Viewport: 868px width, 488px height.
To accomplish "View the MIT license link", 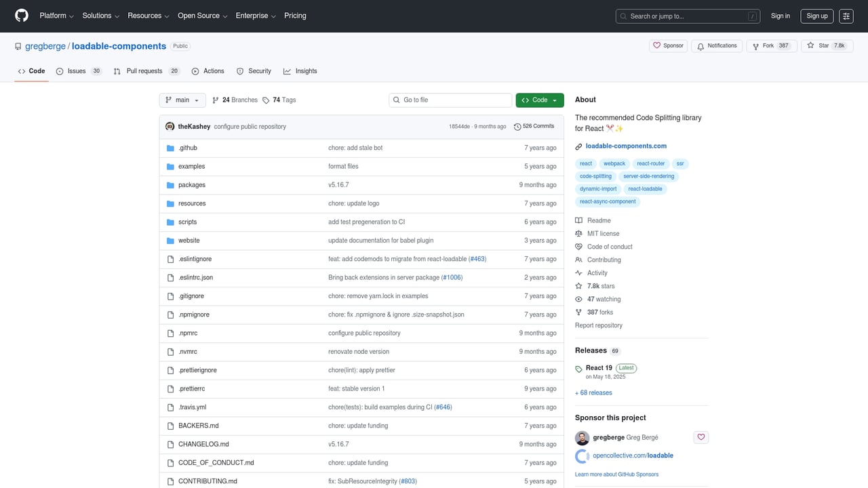I will 603,233.
